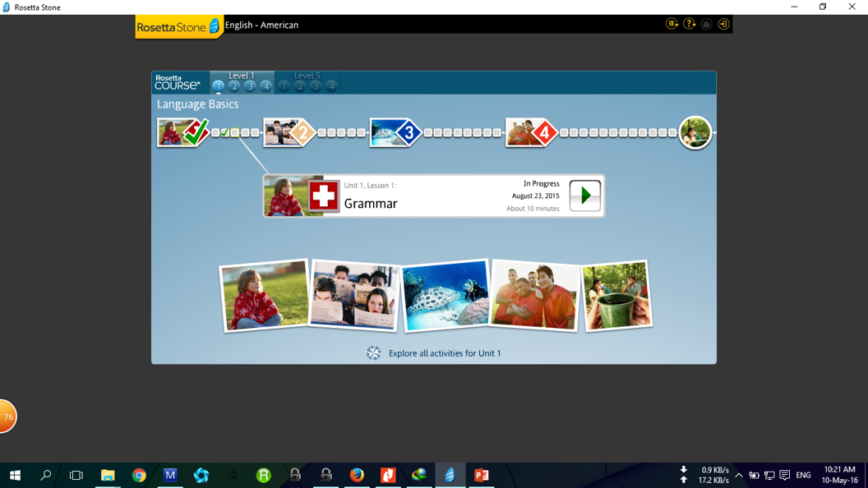868x488 pixels.
Task: Click the battery power tray icon
Action: pyautogui.click(x=754, y=476)
